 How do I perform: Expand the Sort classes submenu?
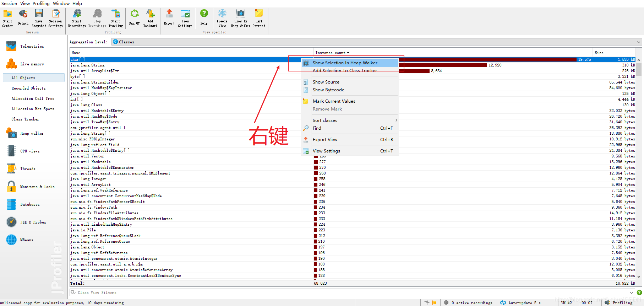(350, 120)
